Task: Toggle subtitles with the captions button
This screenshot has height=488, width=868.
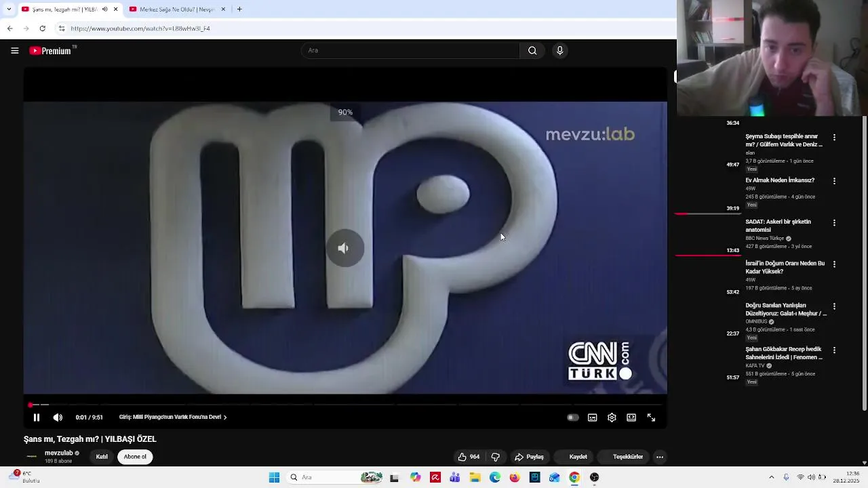Action: (x=592, y=418)
